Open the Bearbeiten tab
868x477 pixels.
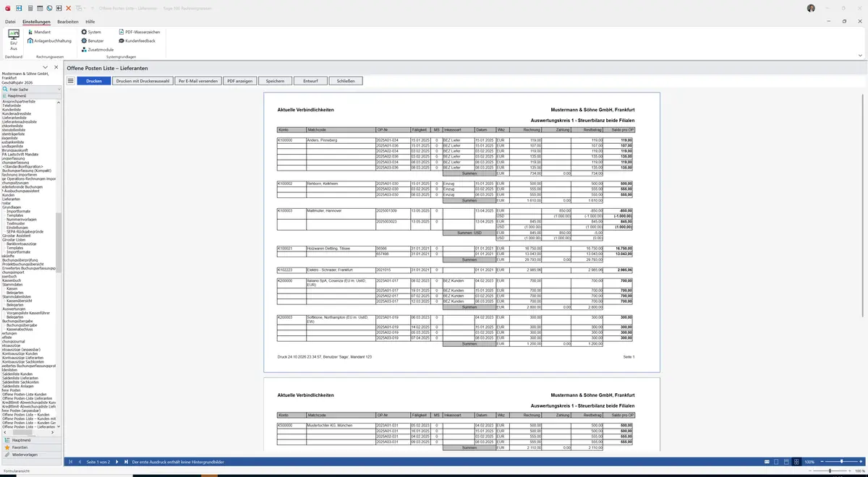tap(68, 22)
